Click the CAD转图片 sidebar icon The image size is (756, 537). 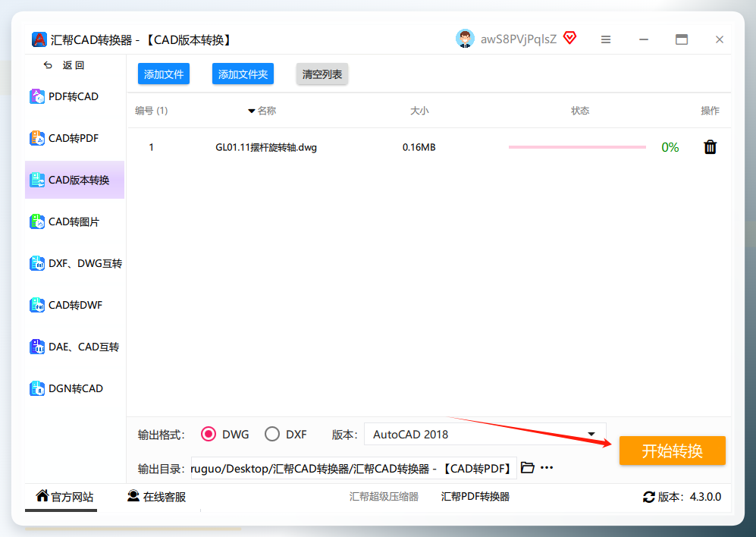(37, 221)
